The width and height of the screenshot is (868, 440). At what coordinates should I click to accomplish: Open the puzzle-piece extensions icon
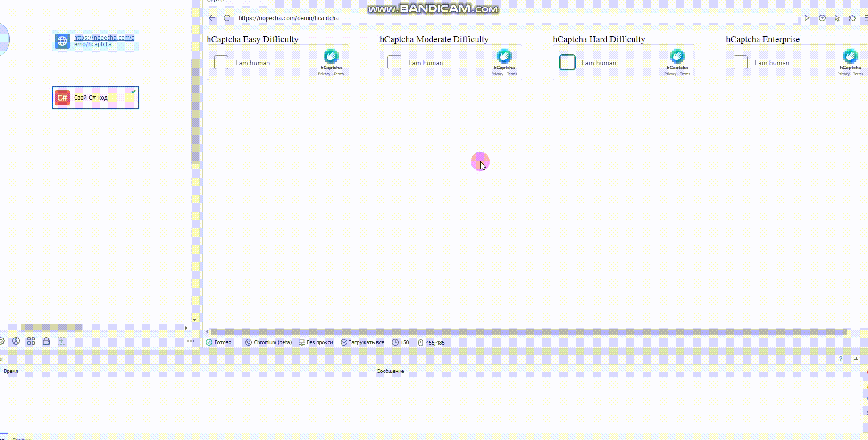[x=852, y=18]
